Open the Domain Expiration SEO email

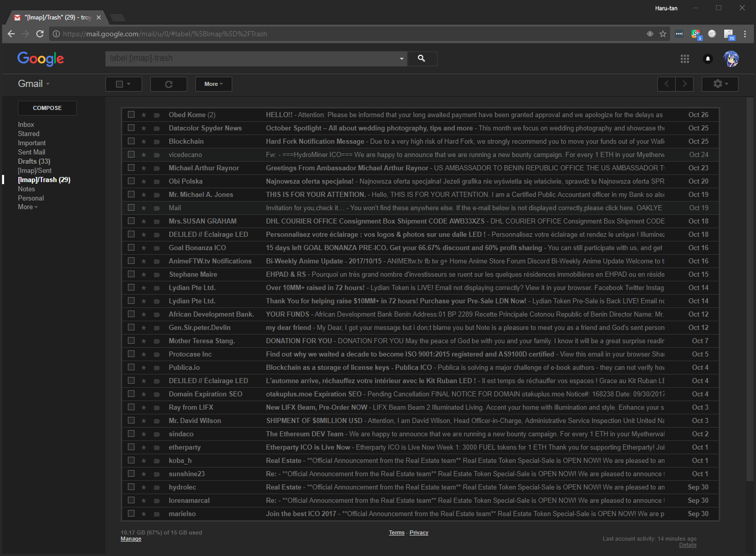coord(420,394)
